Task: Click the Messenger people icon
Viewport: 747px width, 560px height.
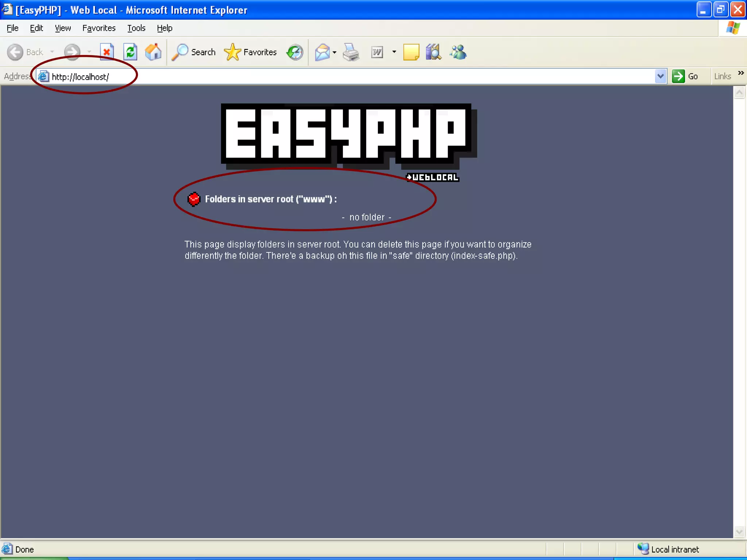Action: click(458, 52)
